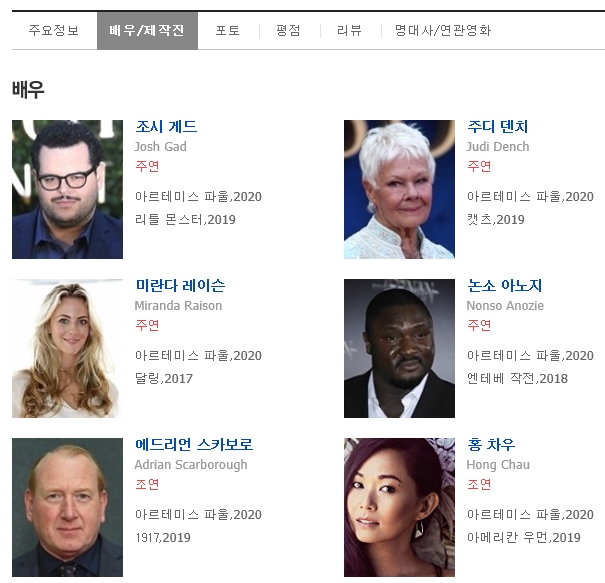Open the 주디 덴치 actor name link
The width and height of the screenshot is (605, 583).
tap(498, 127)
